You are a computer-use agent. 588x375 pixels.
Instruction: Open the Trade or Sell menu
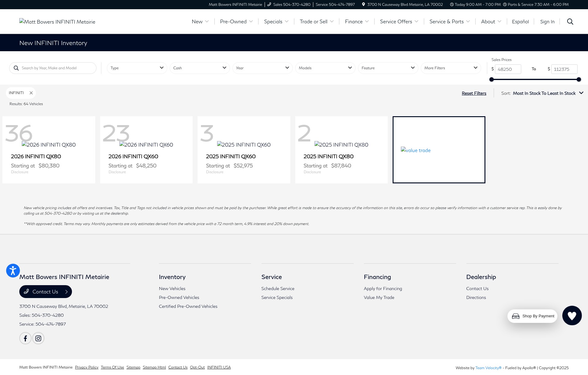317,21
